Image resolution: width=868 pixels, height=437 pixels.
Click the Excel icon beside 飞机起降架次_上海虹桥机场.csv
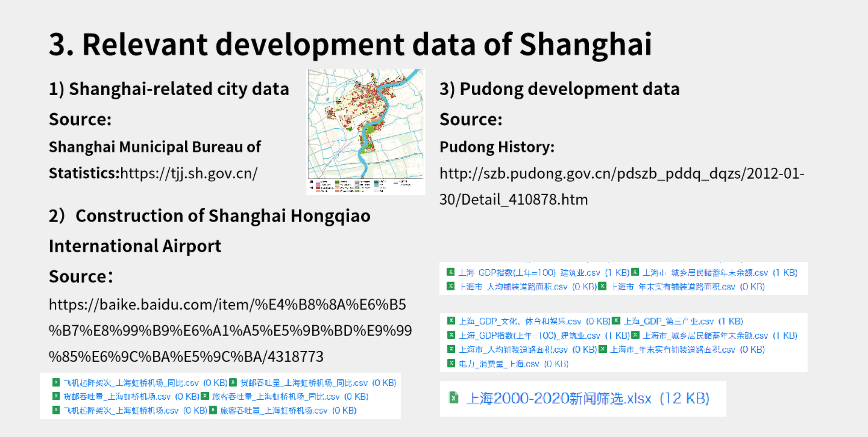[x=56, y=410]
